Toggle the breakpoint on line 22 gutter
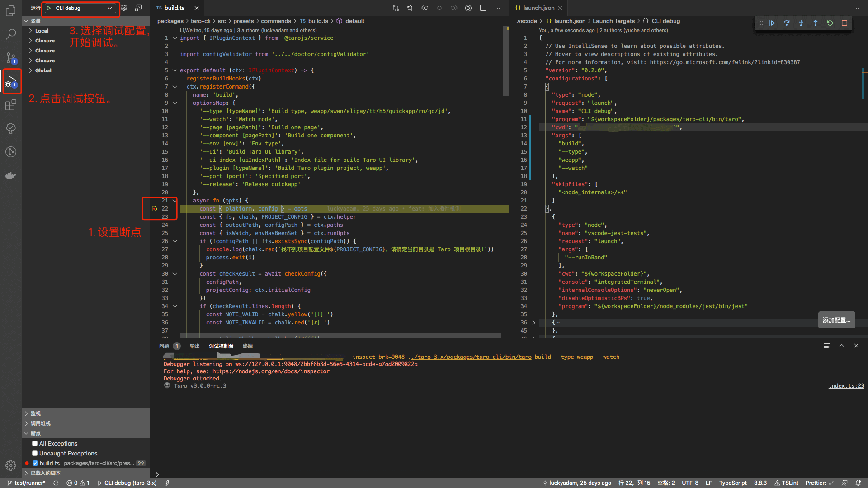The width and height of the screenshot is (868, 488). click(155, 209)
